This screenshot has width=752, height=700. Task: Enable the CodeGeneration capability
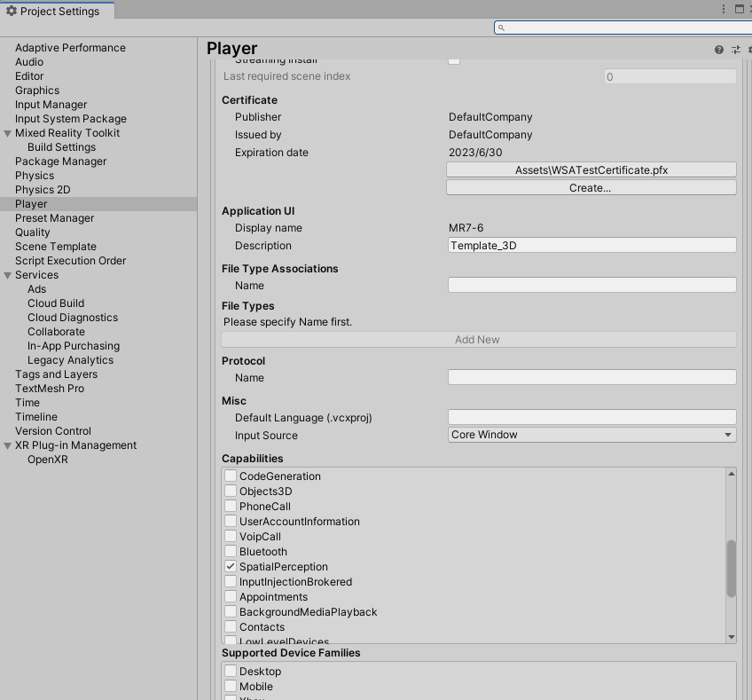[231, 476]
